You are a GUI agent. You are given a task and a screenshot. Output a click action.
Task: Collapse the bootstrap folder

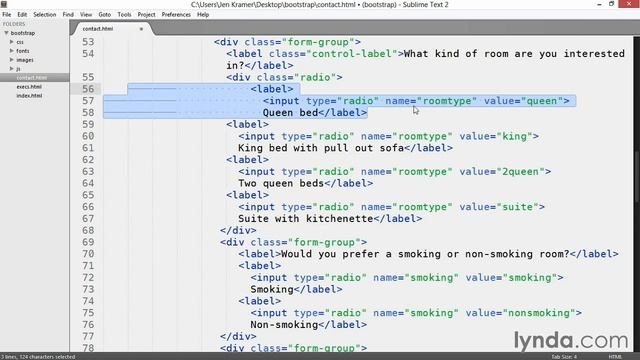(x=6, y=33)
